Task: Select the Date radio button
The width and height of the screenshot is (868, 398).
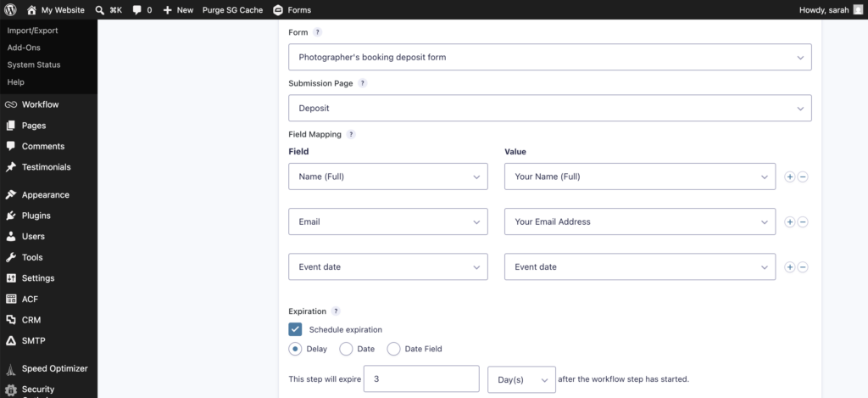Action: pos(346,350)
